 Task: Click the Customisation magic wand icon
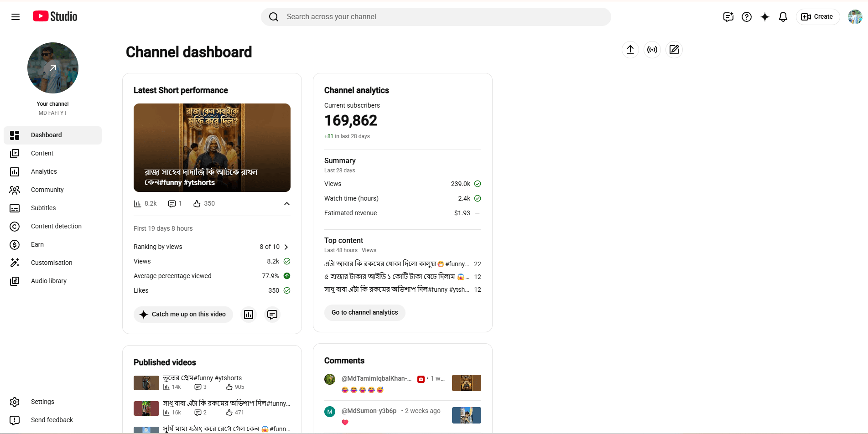pos(15,263)
